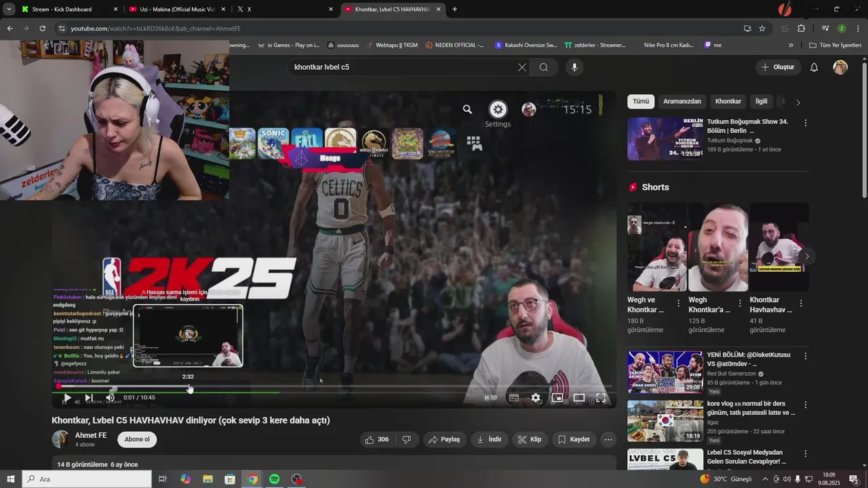Open the Ahmet FE channel avatar
Viewport: 868px width, 488px height.
coord(61,439)
